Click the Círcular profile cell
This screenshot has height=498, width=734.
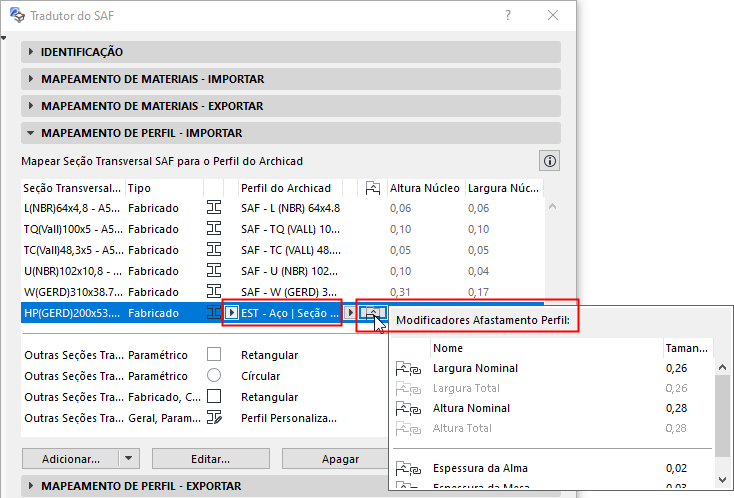click(261, 376)
